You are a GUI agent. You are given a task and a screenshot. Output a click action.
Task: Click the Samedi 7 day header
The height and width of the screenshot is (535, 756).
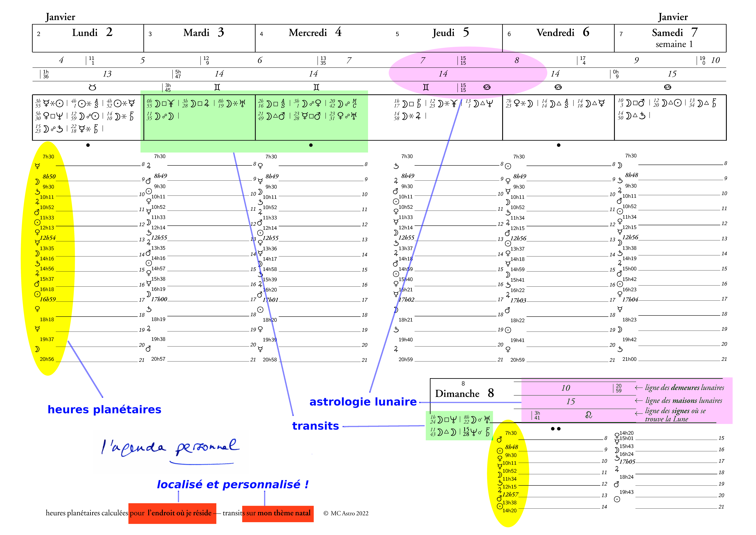click(x=670, y=38)
